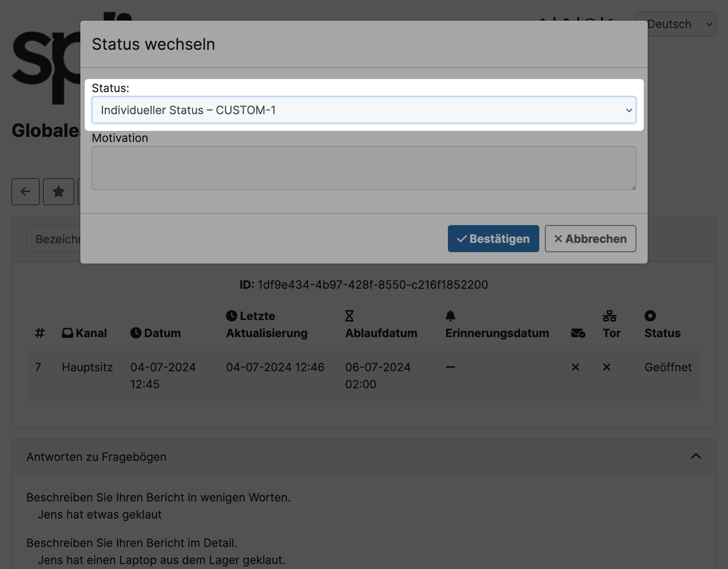Expand the Antworten zu Fragebögen section
This screenshot has height=569, width=728.
(x=696, y=456)
